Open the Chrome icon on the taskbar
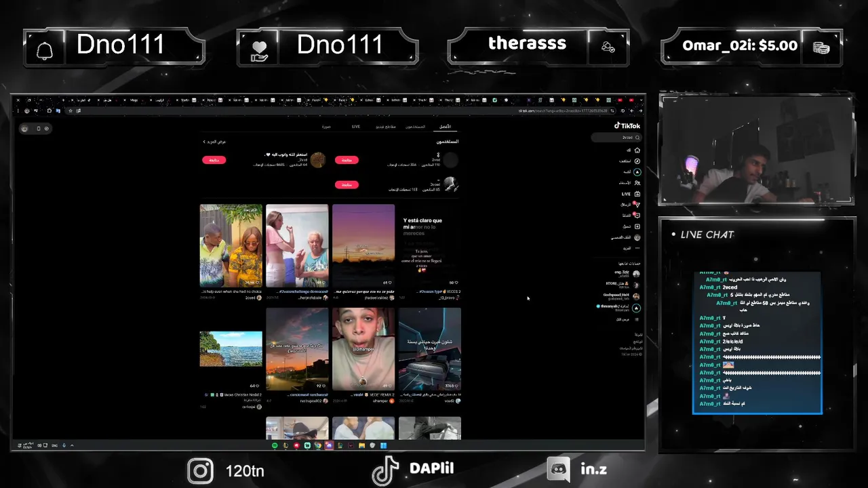The height and width of the screenshot is (488, 868). [318, 445]
